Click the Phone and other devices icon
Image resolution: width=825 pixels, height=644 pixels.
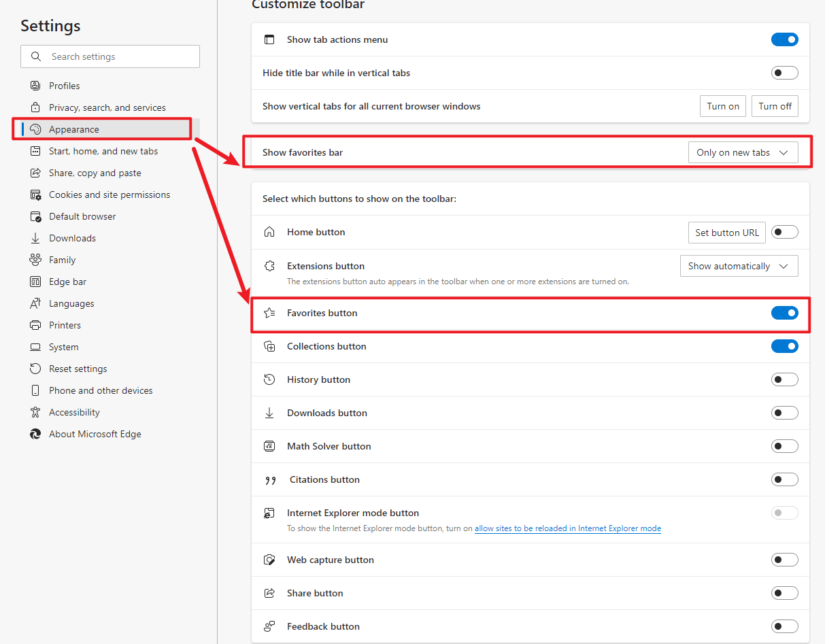click(x=35, y=390)
